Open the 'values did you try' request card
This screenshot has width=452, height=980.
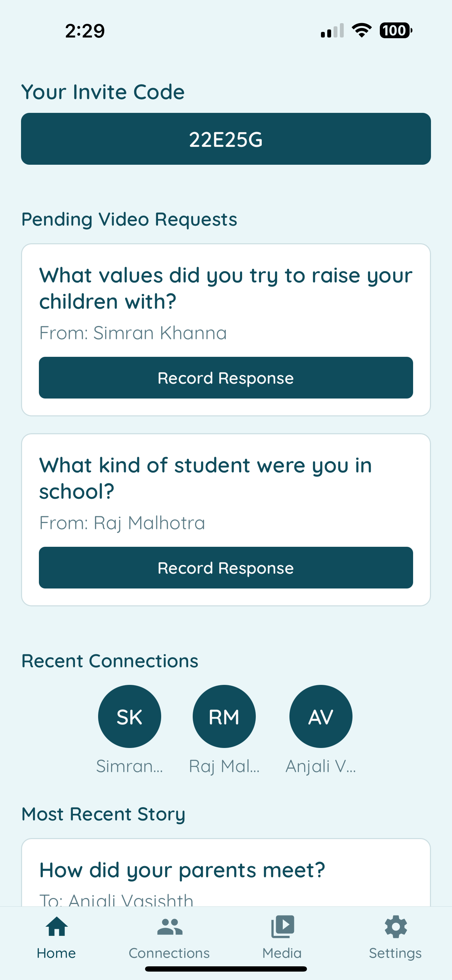point(226,330)
